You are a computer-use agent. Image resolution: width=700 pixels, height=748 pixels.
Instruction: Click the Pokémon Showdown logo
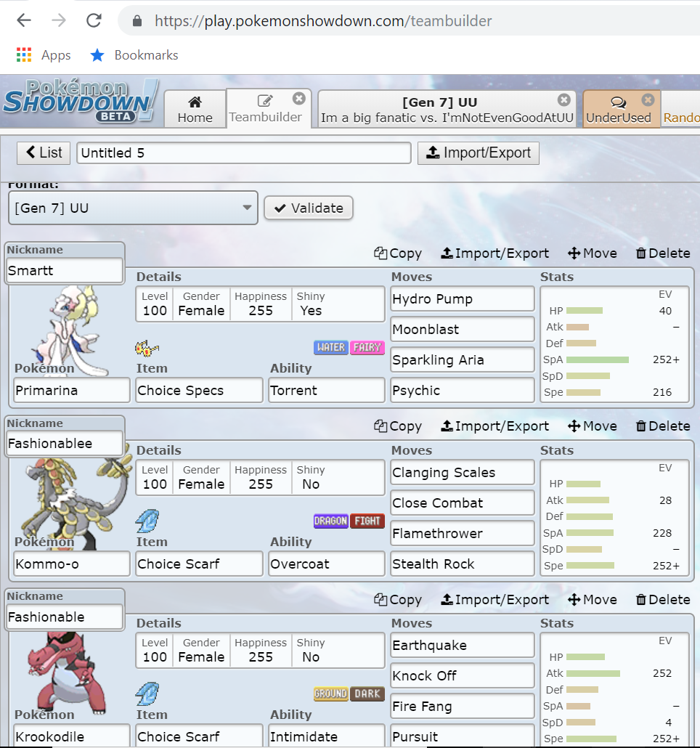(81, 101)
